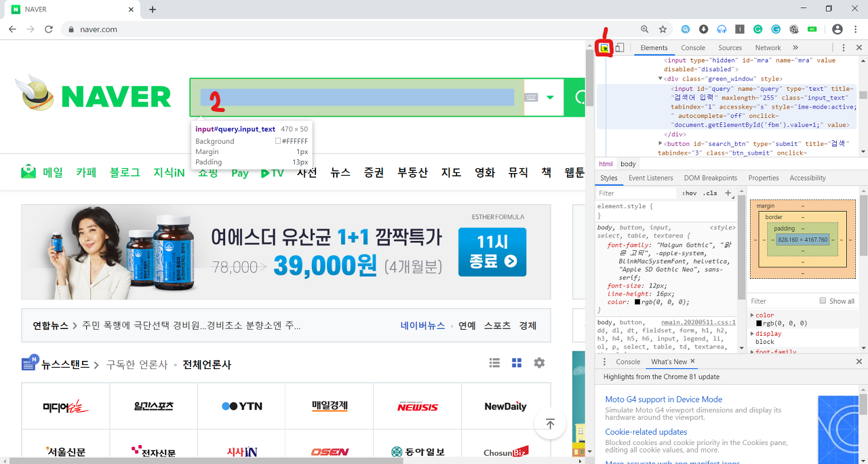Screen dimensions: 868x464
Task: Open the on-screen keyboard in Naver search
Action: click(531, 97)
